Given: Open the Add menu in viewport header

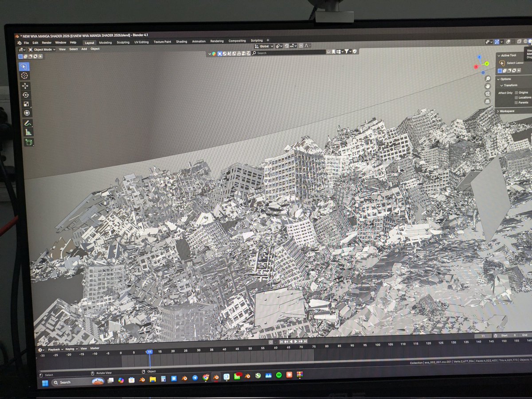Looking at the screenshot, I should point(84,49).
